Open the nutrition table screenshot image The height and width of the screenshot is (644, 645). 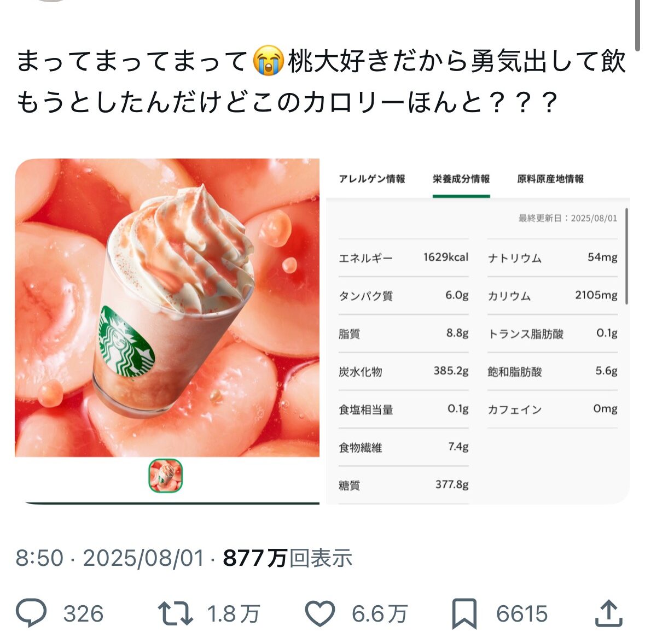[478, 331]
